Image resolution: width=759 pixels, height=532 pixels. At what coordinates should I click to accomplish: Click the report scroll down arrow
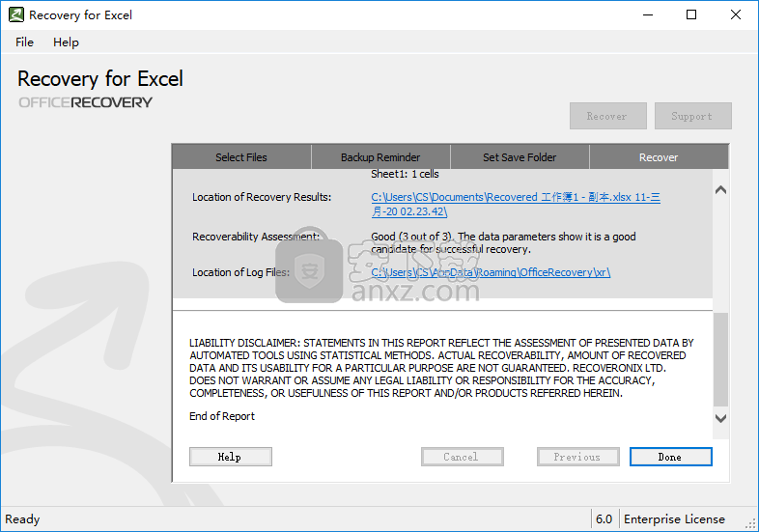click(720, 418)
